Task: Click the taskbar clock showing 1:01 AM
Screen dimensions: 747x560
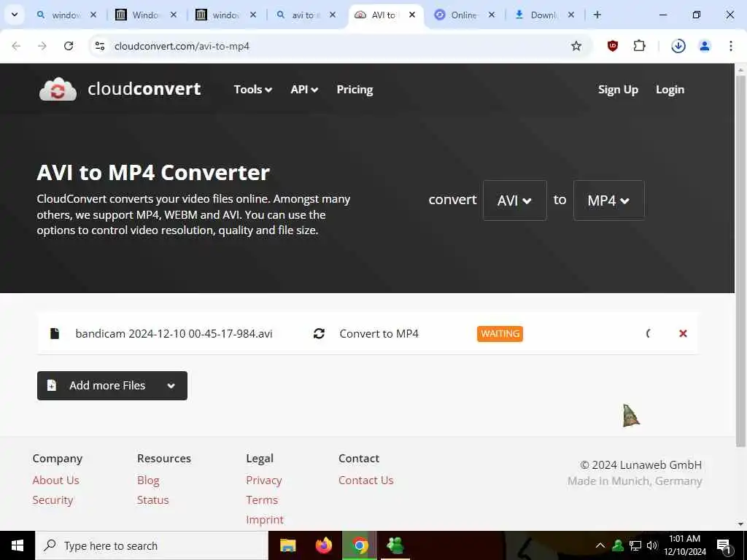Action: click(685, 545)
